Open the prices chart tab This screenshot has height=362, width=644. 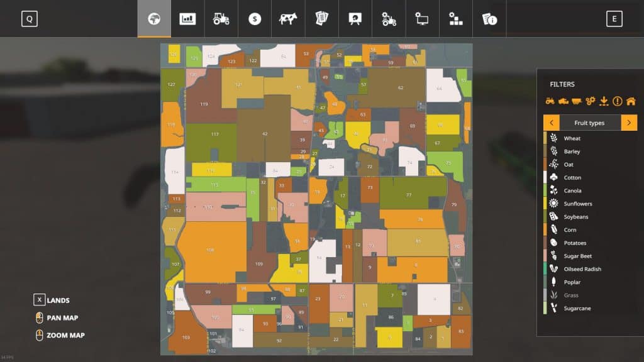(x=187, y=19)
